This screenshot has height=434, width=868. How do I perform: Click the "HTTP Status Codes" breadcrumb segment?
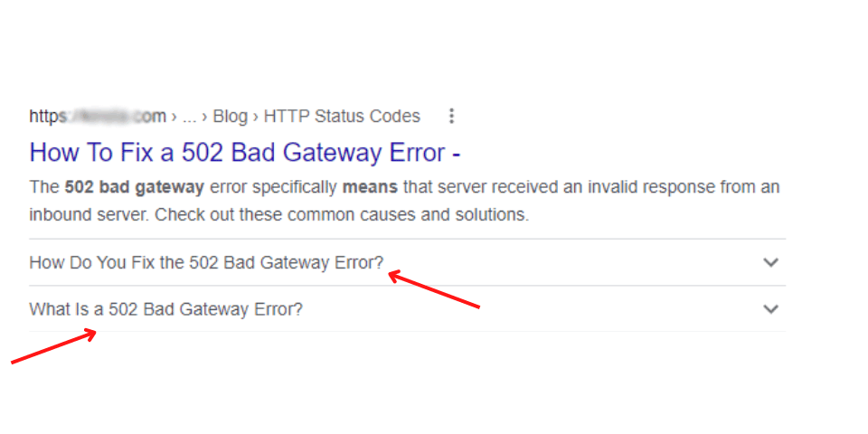click(342, 117)
